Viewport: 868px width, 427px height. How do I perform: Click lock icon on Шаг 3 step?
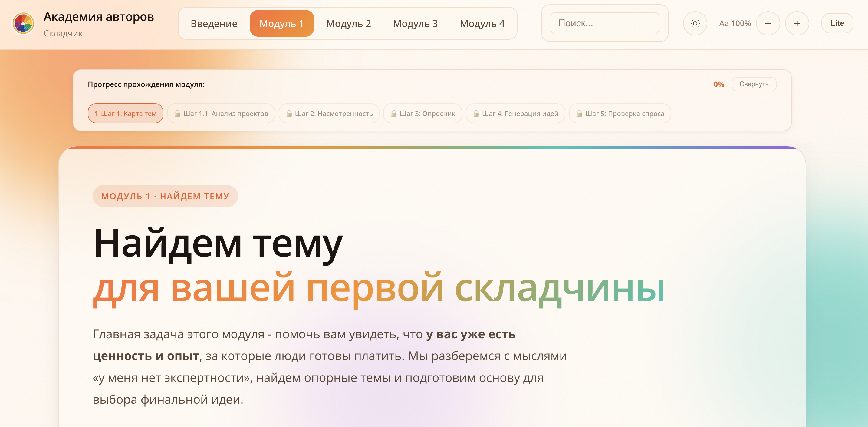(x=393, y=113)
